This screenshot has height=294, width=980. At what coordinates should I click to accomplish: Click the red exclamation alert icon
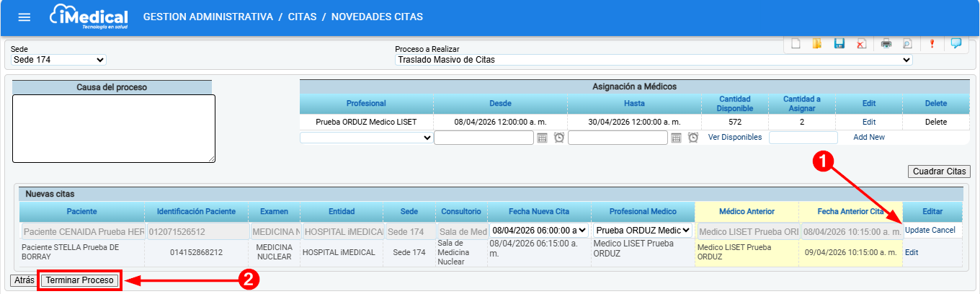[x=932, y=43]
